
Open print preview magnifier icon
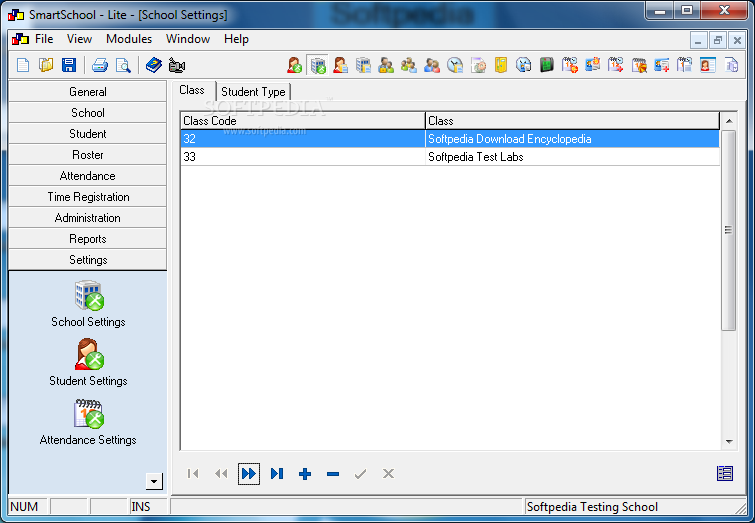tap(123, 65)
